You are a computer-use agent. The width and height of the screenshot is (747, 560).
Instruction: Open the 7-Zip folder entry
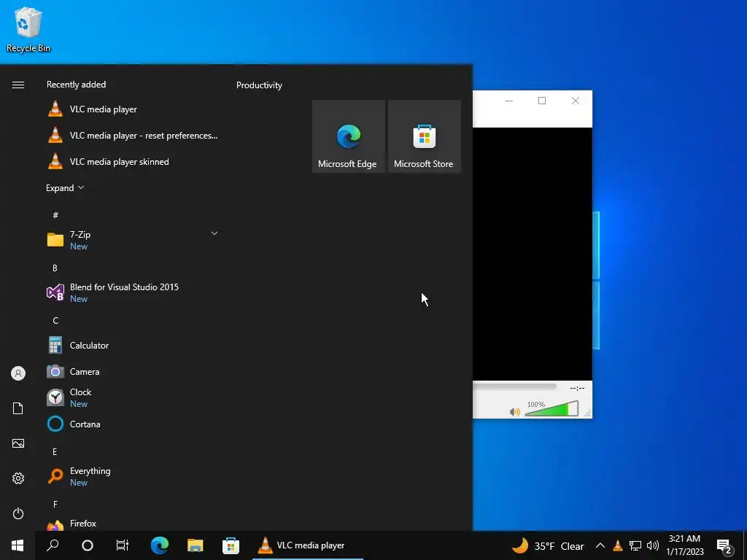(x=133, y=239)
